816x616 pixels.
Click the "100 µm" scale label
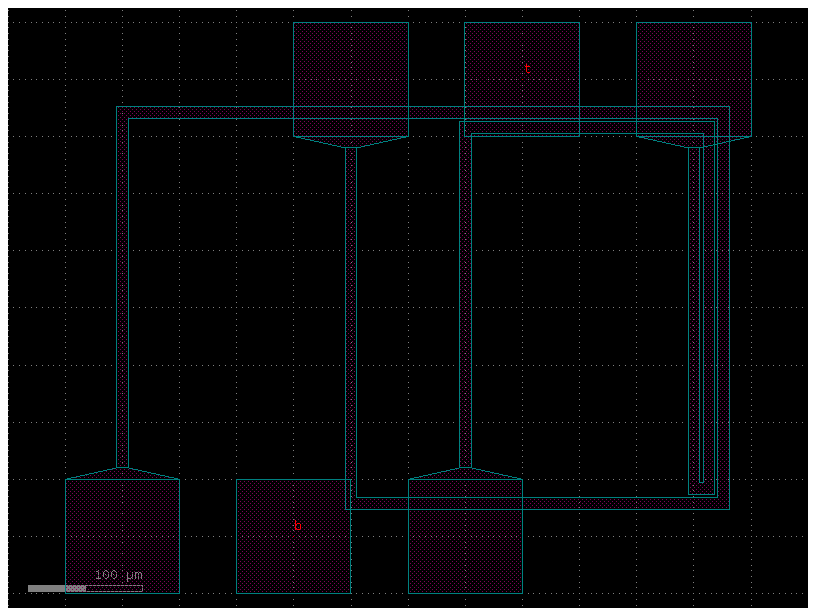tap(119, 575)
